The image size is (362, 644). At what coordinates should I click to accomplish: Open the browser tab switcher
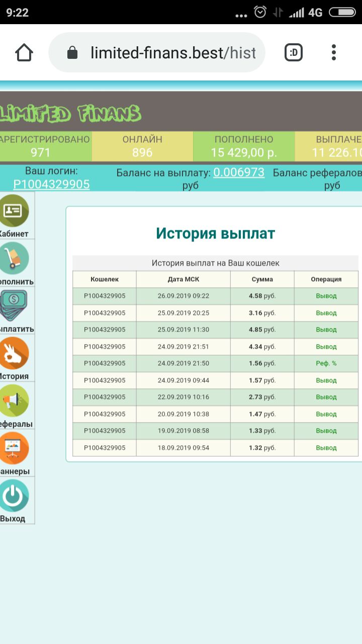click(x=294, y=52)
